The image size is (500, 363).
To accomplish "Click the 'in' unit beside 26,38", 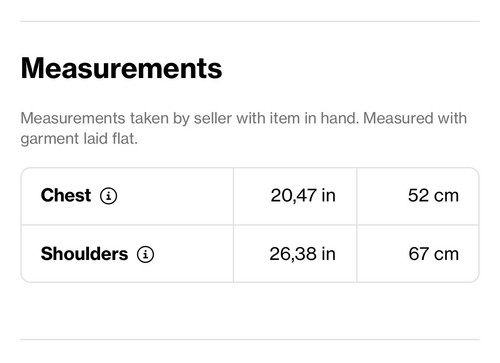I will [x=328, y=254].
